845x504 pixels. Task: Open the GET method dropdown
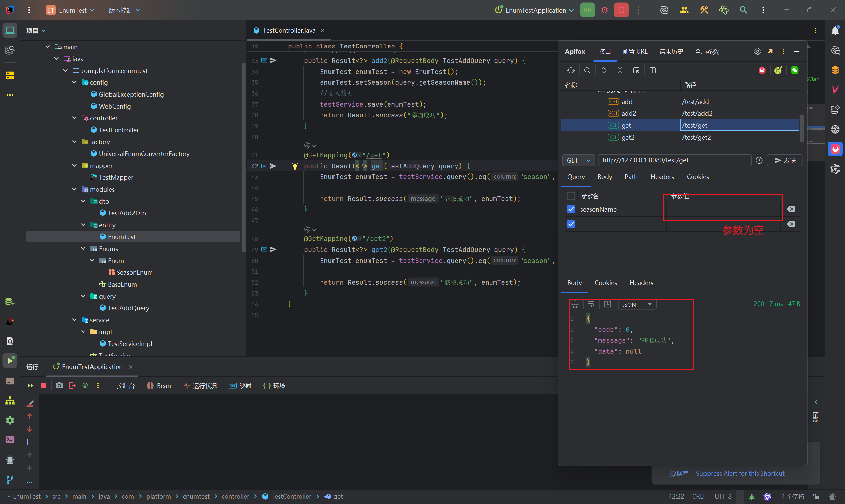(578, 160)
